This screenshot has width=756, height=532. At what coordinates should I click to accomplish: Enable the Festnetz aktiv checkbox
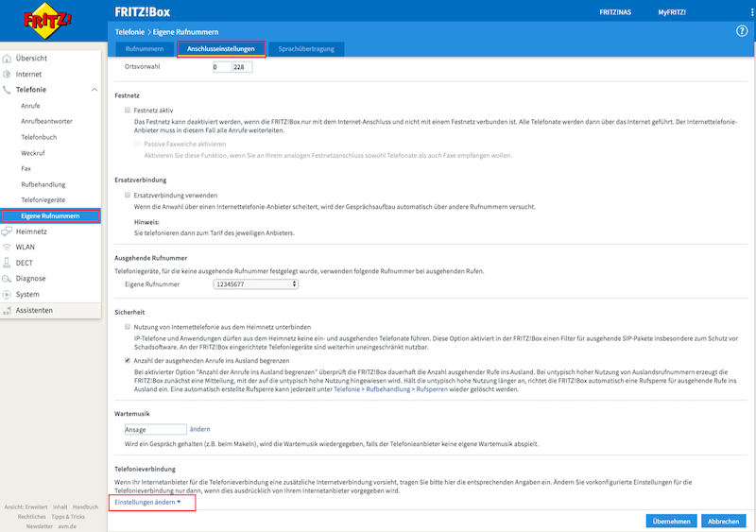point(128,110)
